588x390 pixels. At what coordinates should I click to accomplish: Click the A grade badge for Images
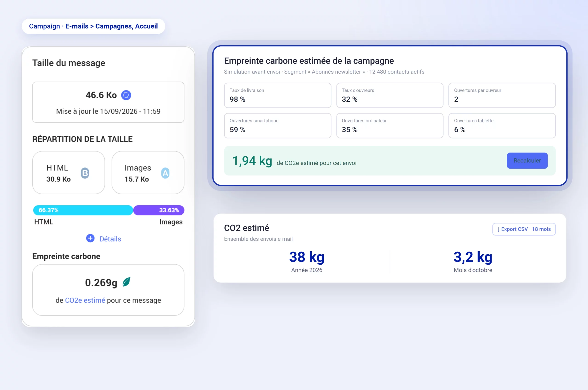pos(165,173)
